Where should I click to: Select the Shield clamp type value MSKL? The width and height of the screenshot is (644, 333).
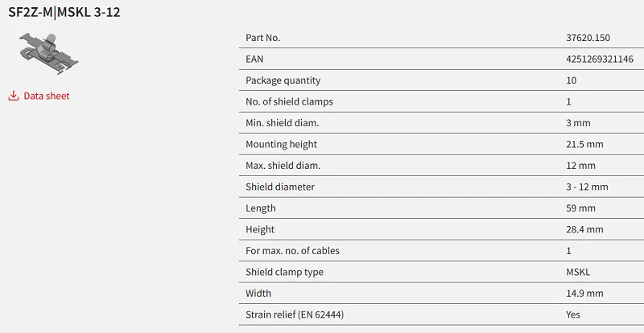point(578,272)
